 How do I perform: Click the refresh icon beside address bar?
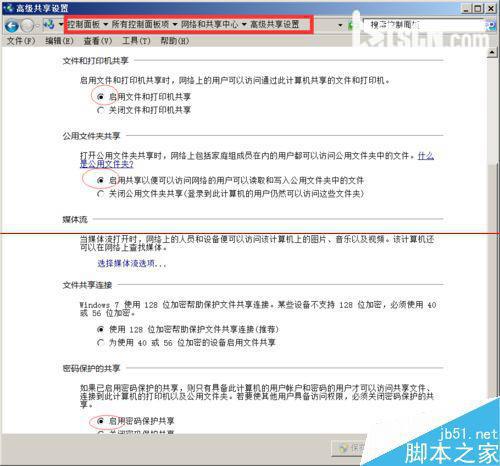[351, 25]
